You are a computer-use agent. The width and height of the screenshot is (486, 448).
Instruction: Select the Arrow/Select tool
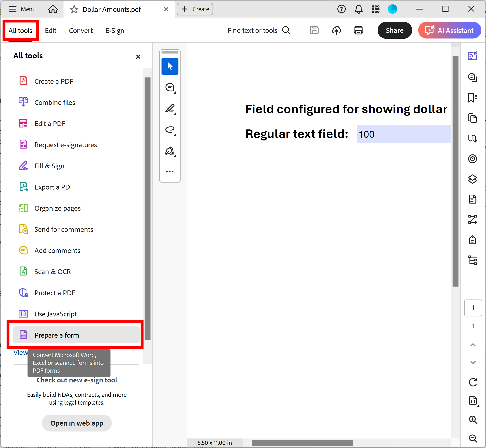[x=170, y=66]
